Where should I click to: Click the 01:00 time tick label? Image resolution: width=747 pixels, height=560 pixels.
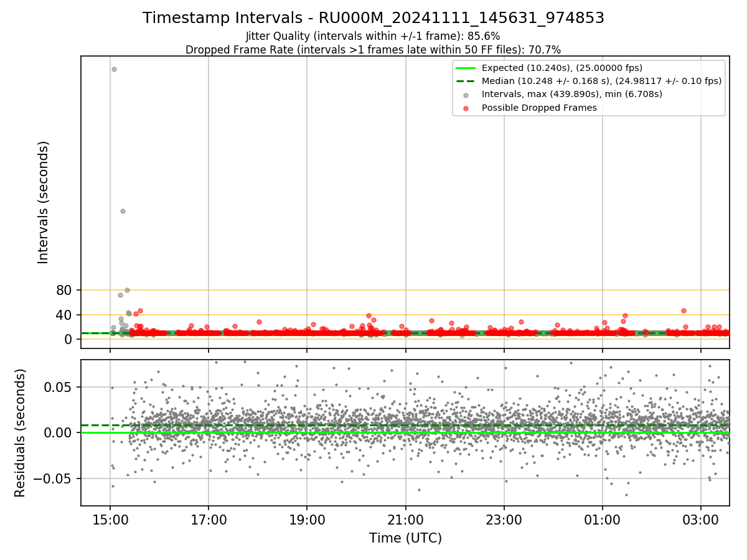pyautogui.click(x=603, y=519)
